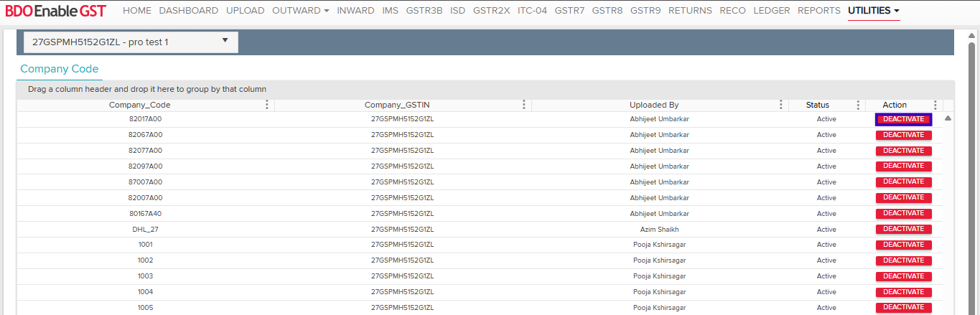Viewport: 980px width, 315px height.
Task: Open GSTR2X section
Action: click(x=491, y=11)
